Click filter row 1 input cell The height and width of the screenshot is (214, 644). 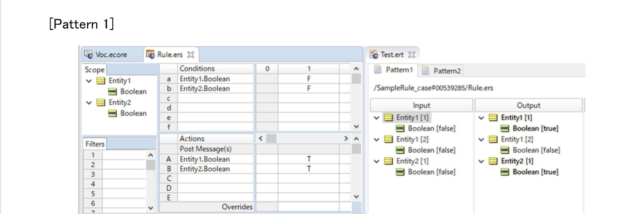124,155
